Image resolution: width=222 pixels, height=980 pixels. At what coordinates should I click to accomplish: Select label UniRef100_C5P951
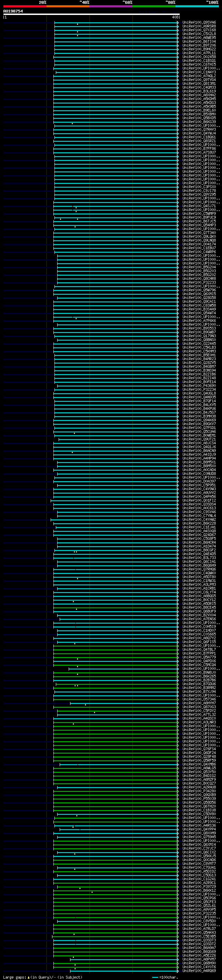coord(199,485)
